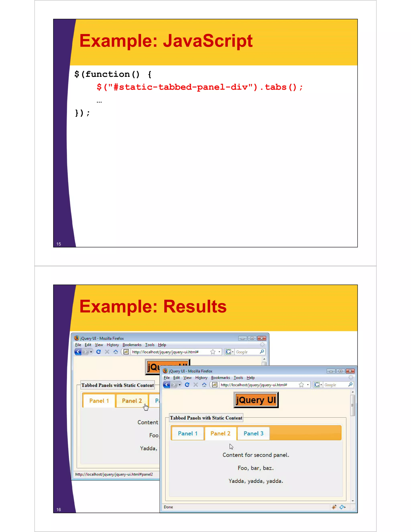
Task: Open the URL history dropdown in the front window
Action: (308, 385)
